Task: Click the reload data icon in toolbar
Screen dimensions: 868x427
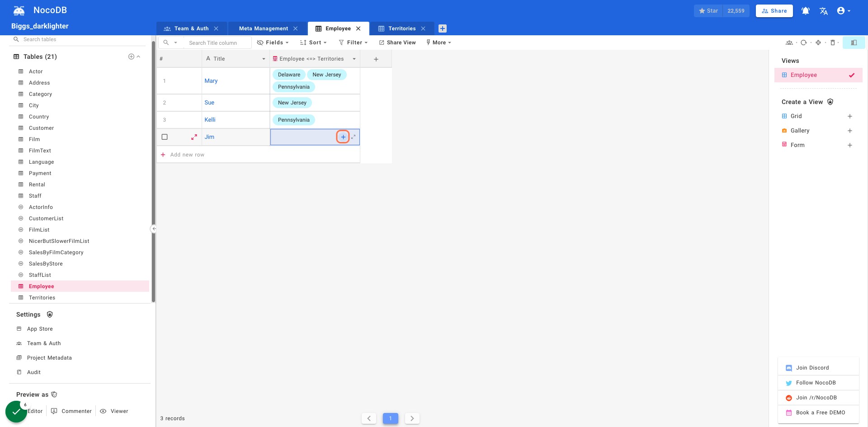Action: click(x=804, y=43)
